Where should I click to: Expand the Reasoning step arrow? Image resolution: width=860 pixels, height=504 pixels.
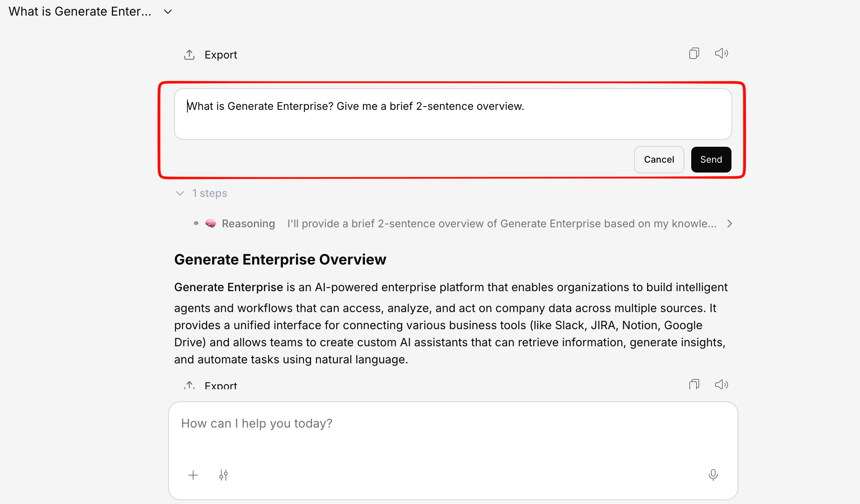[x=729, y=223]
